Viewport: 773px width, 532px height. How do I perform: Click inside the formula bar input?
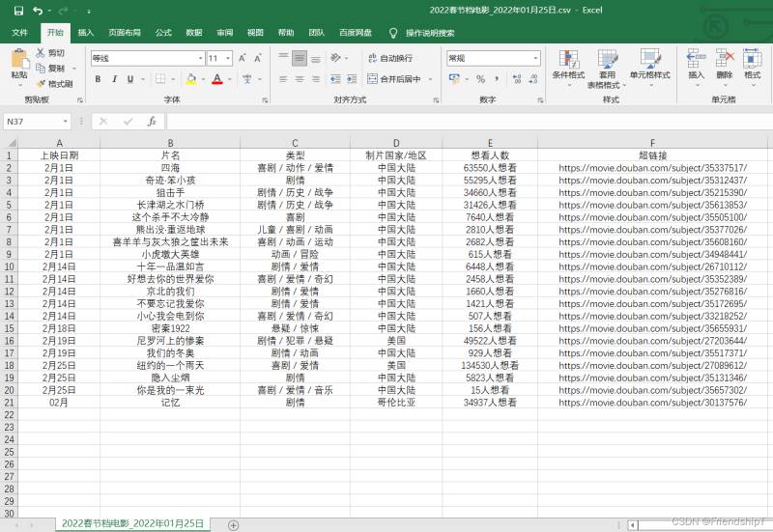click(469, 122)
